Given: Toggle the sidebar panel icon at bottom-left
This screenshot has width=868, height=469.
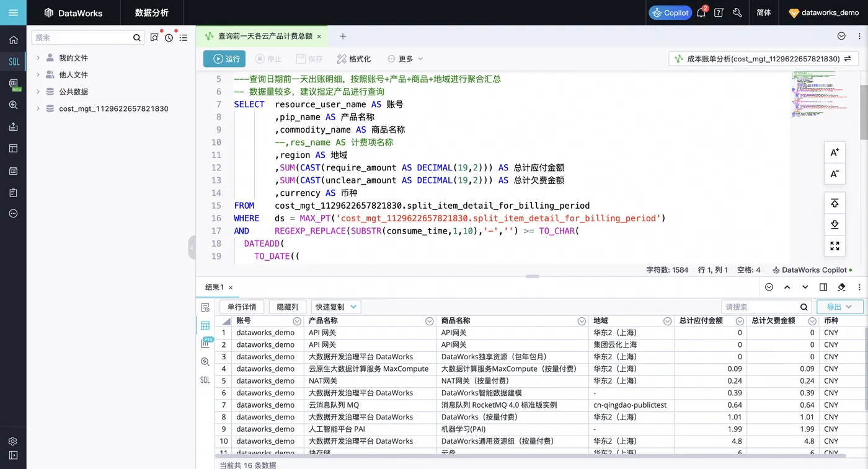Looking at the screenshot, I should point(13,455).
